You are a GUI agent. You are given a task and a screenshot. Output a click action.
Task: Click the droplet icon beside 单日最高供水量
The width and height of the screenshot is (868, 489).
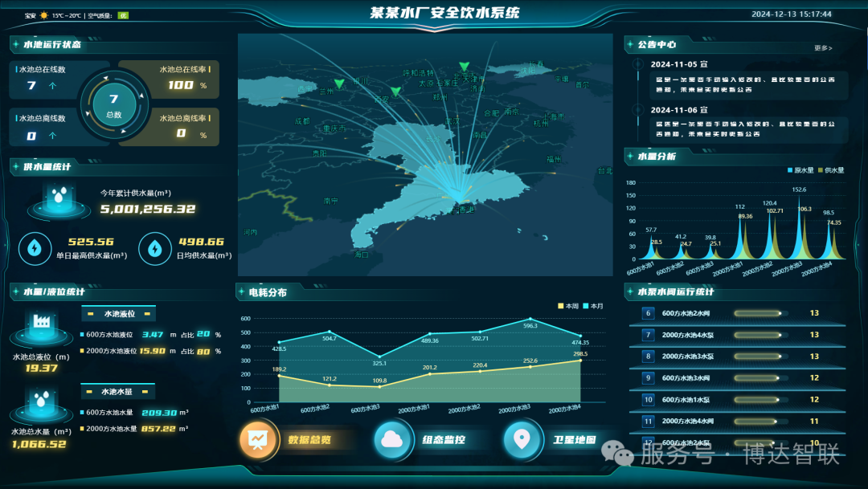pos(35,248)
